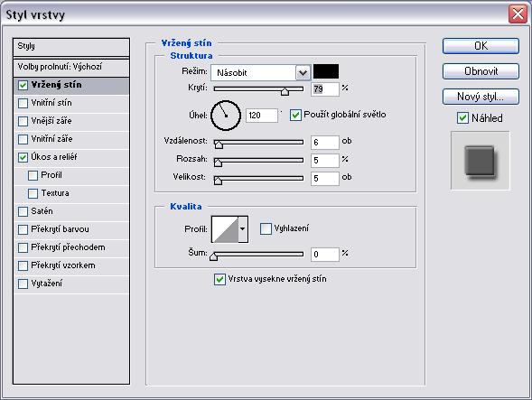Click the Nový styl... button

pyautogui.click(x=481, y=97)
